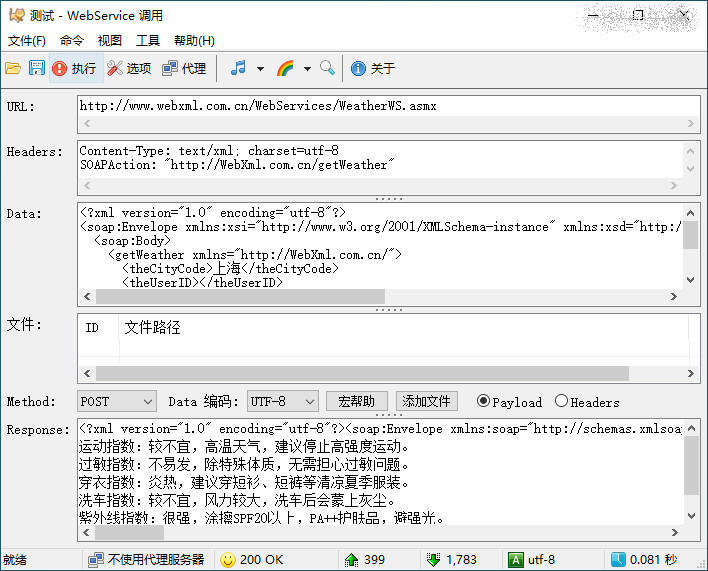Viewport: 708px width, 571px height.
Task: Click the theCityCode 上海 line
Action: coord(230,269)
